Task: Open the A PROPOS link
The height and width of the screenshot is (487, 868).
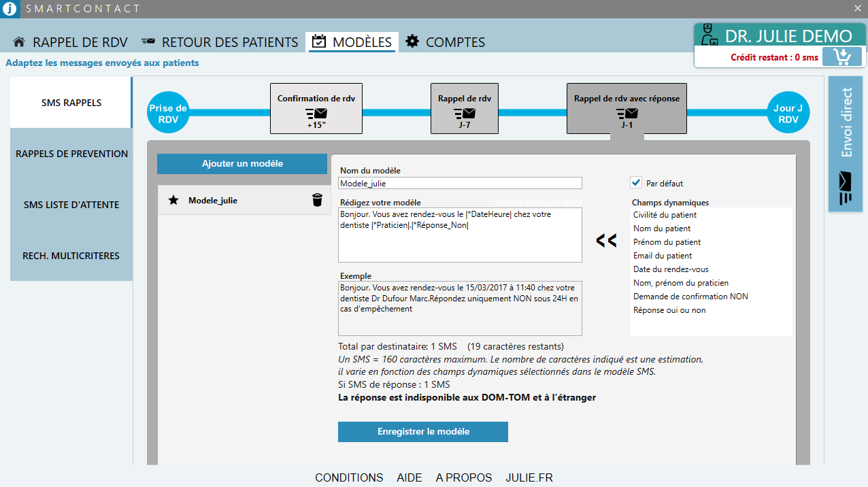Action: [464, 477]
